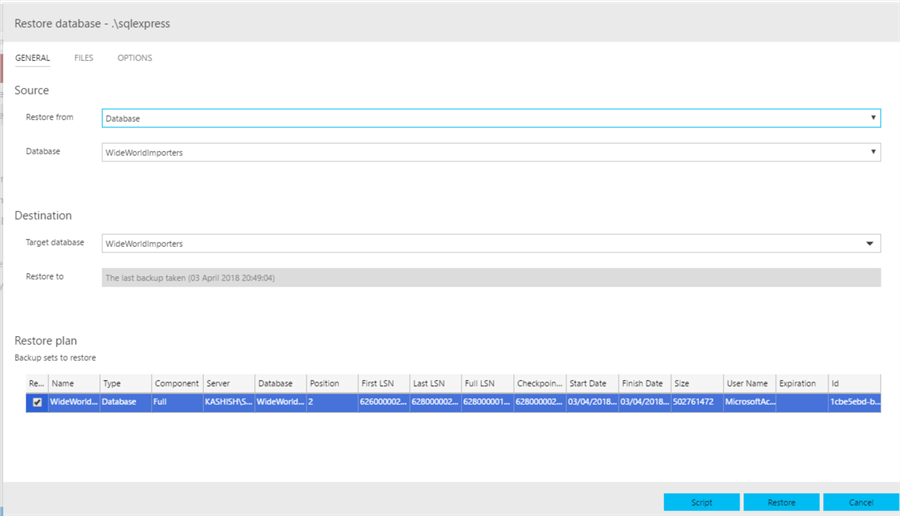Click the greyed Restore to field
Viewport: 900px width, 516px height.
click(x=491, y=278)
